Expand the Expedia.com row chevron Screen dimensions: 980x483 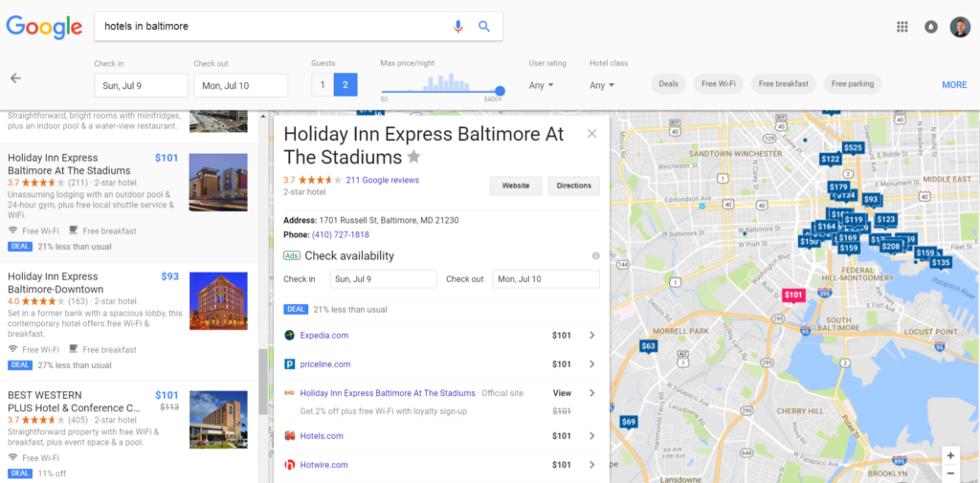click(x=591, y=336)
